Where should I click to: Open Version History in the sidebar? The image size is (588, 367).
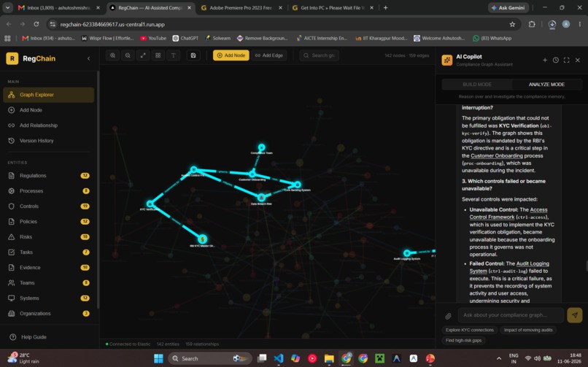48,141
